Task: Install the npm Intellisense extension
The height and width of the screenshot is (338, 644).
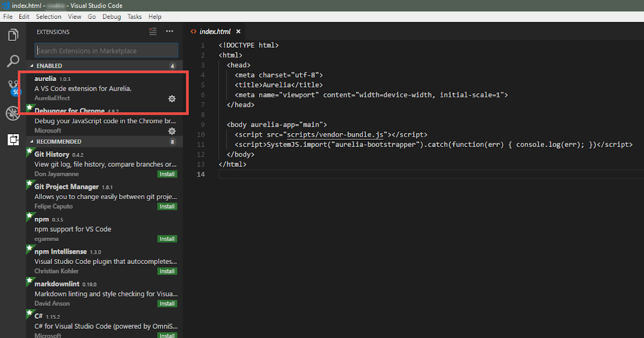Action: pos(167,271)
